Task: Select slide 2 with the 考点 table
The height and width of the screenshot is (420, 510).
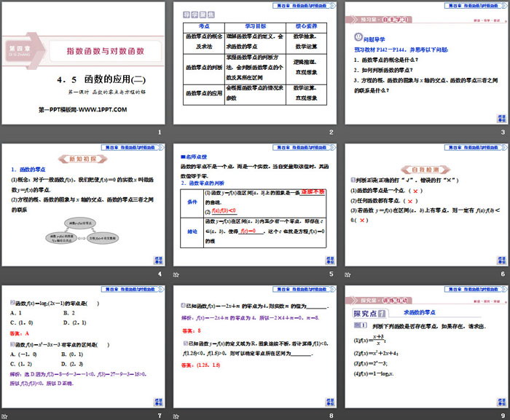Action: point(255,63)
